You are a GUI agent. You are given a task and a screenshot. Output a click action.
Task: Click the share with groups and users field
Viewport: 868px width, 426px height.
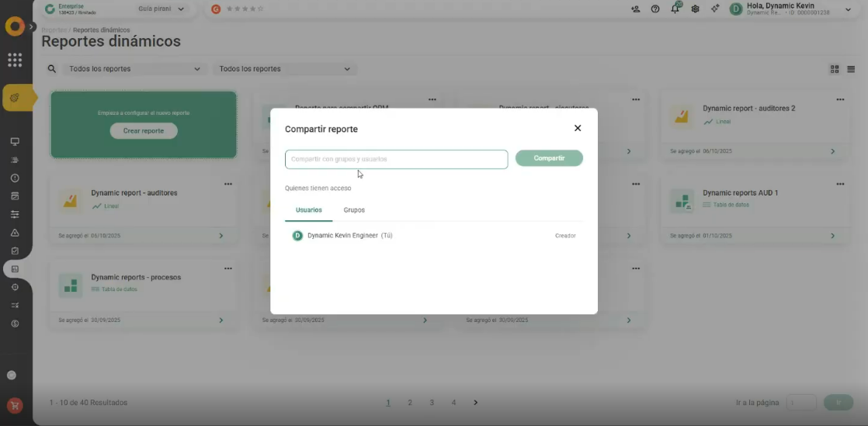396,159
